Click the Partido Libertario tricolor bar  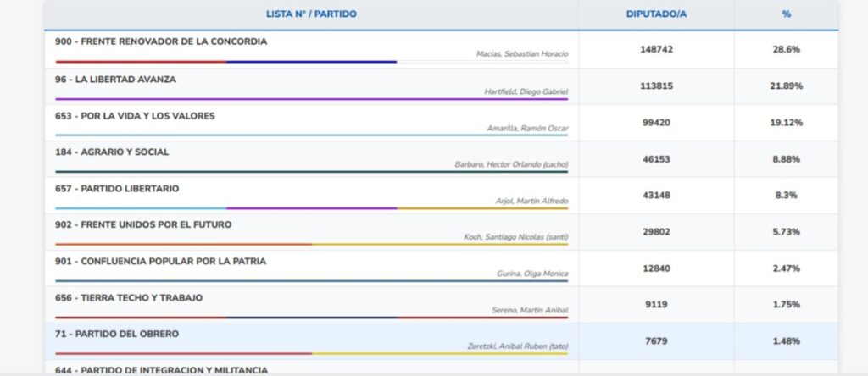point(312,208)
